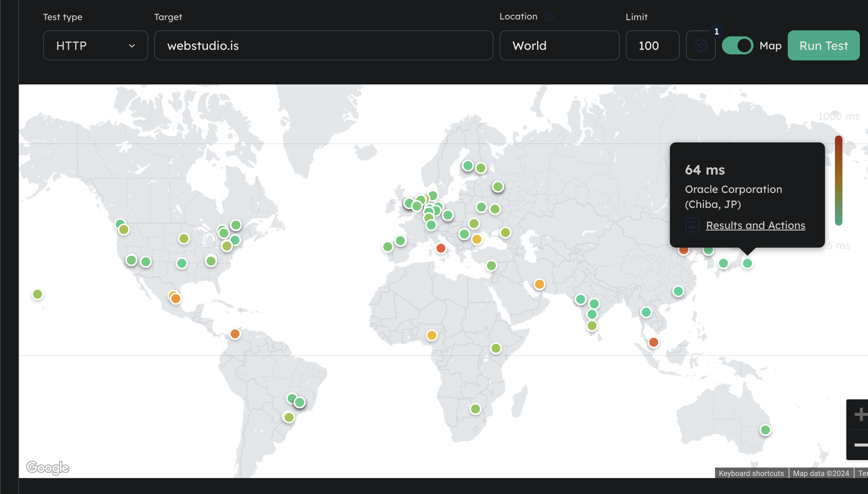The image size is (868, 494).
Task: Click the Limit field showing 100
Action: pos(652,45)
